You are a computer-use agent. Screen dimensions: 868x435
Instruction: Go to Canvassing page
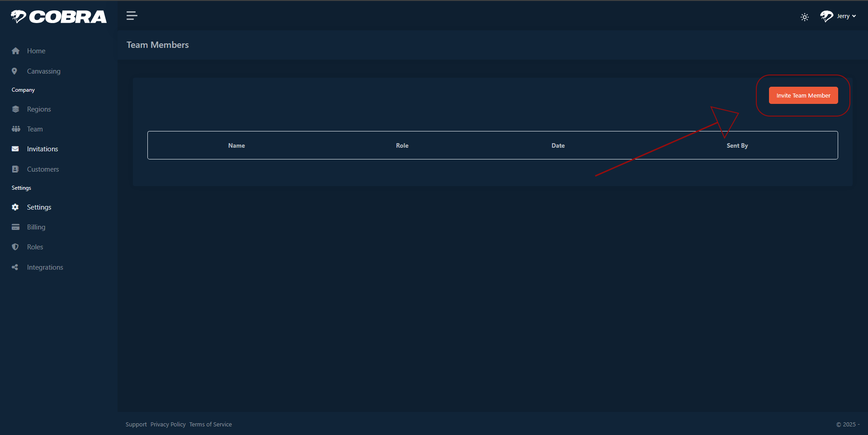click(43, 71)
